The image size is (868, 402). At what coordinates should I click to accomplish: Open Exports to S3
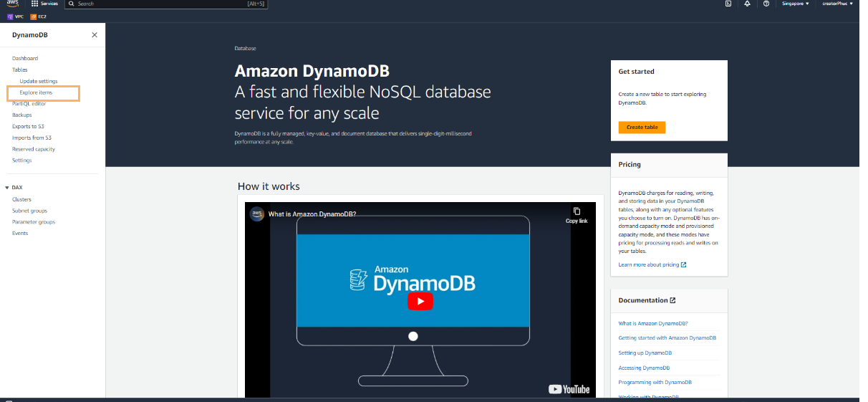click(28, 126)
